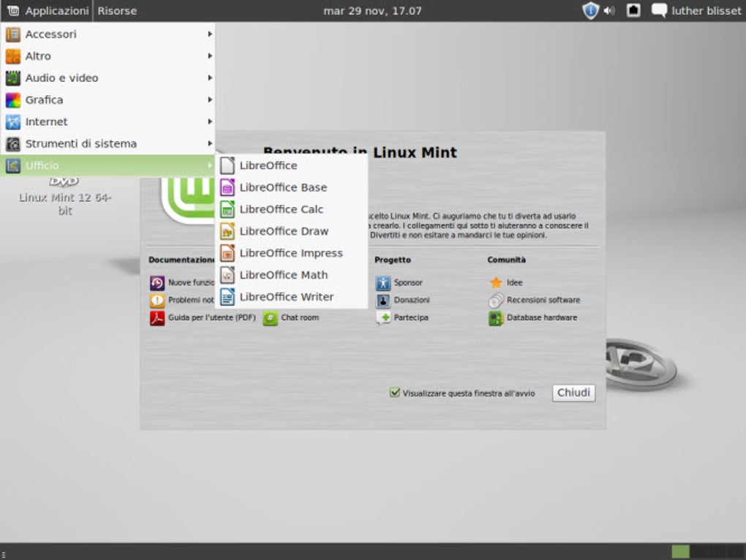This screenshot has width=746, height=560.
Task: Click the LibreOffice Draw icon
Action: point(227,231)
